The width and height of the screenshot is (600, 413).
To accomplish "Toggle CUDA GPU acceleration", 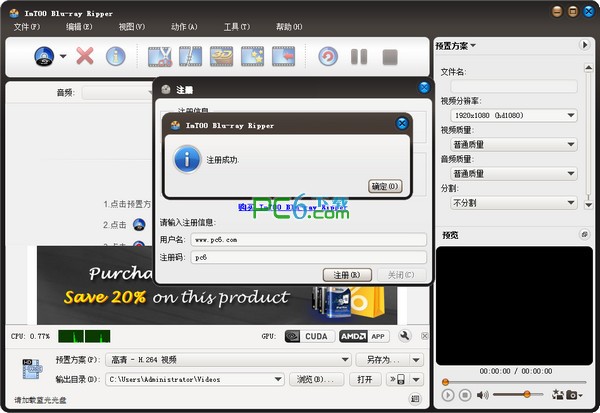I will point(310,336).
